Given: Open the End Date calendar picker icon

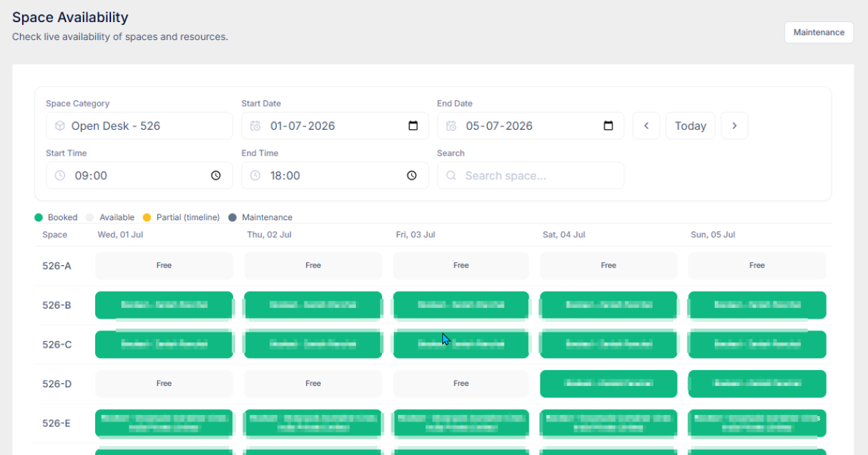Looking at the screenshot, I should click(609, 126).
